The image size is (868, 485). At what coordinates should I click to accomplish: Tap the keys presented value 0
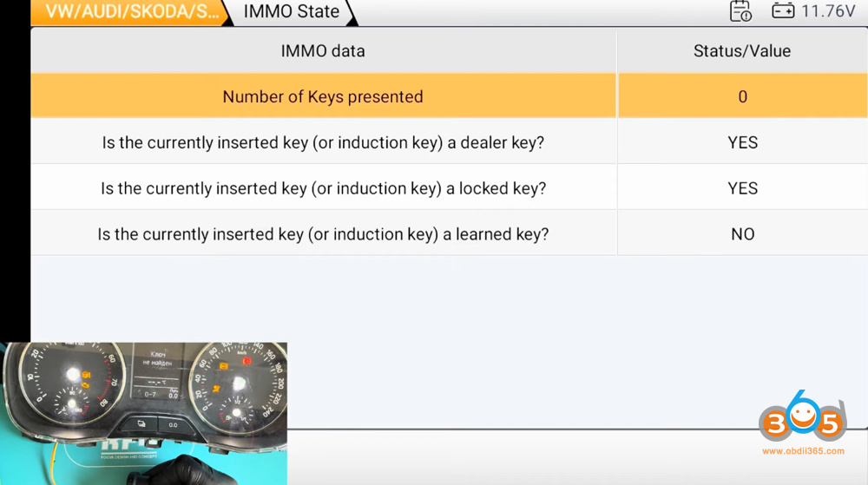(x=742, y=96)
